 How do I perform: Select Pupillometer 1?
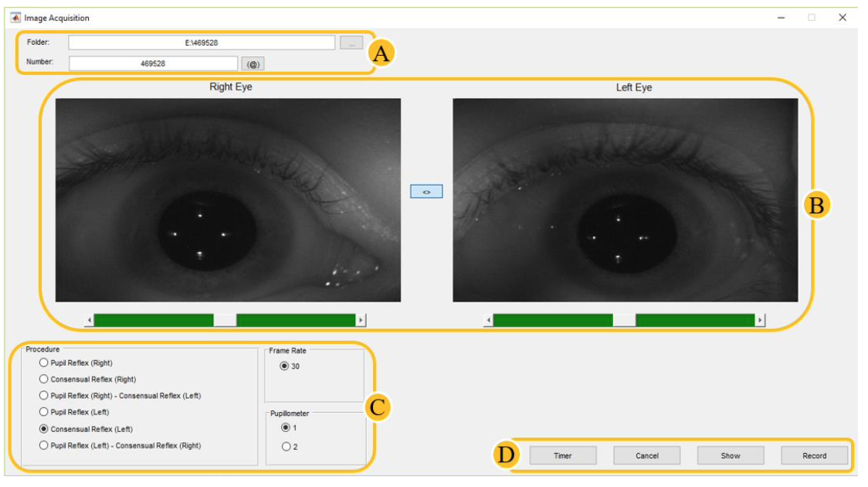(286, 427)
